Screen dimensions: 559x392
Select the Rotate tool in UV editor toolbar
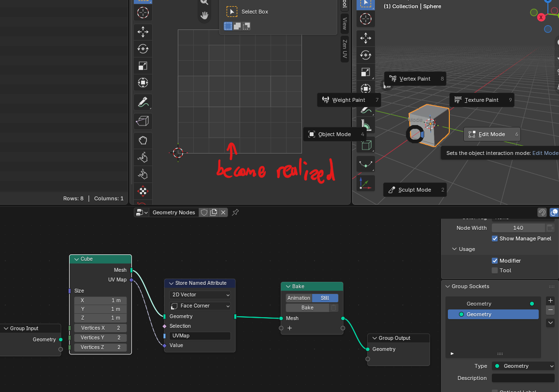[x=143, y=49]
